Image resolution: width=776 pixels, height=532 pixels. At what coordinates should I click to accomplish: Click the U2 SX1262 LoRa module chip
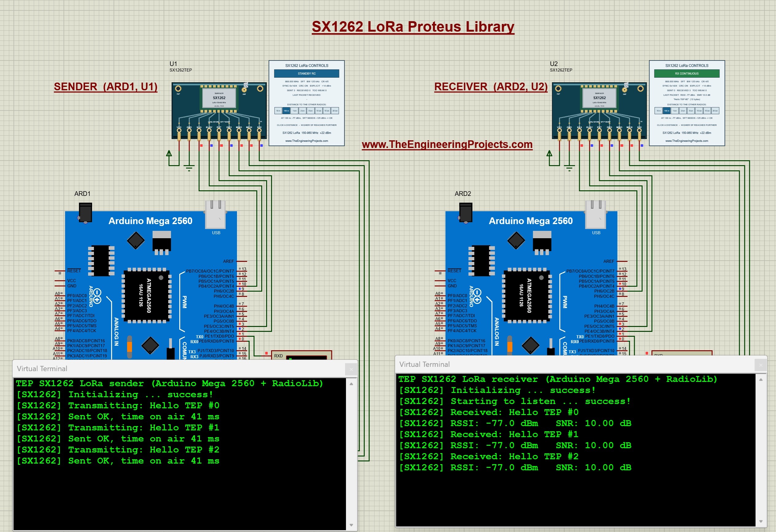599,98
